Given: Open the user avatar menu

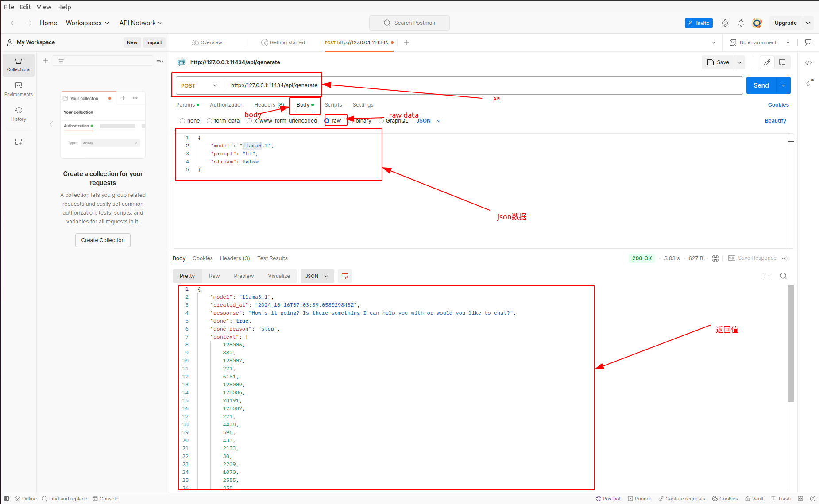Looking at the screenshot, I should (x=757, y=23).
